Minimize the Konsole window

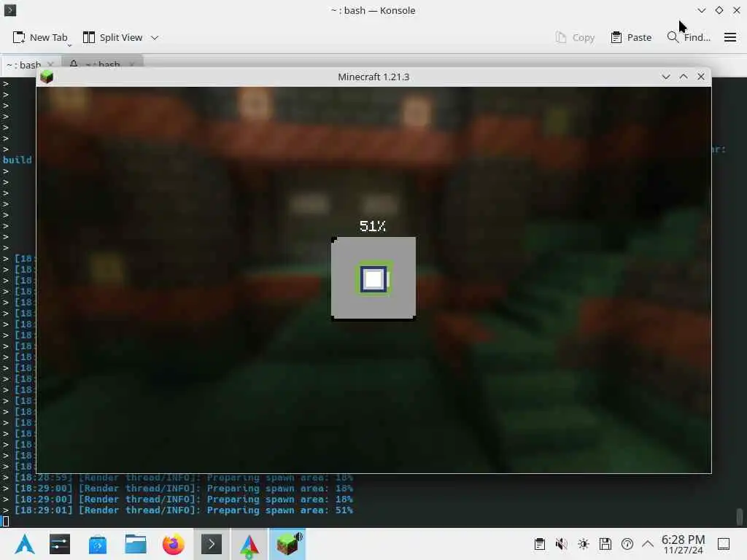(701, 10)
